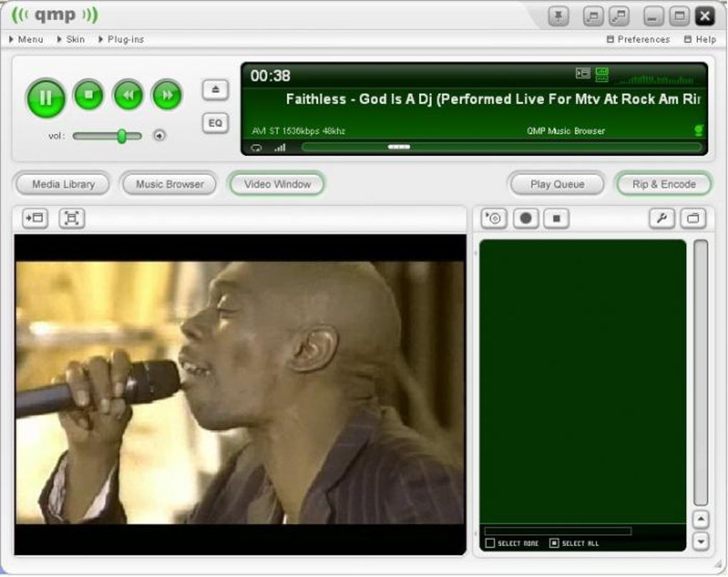
Task: Open the Media Library panel
Action: click(x=63, y=184)
